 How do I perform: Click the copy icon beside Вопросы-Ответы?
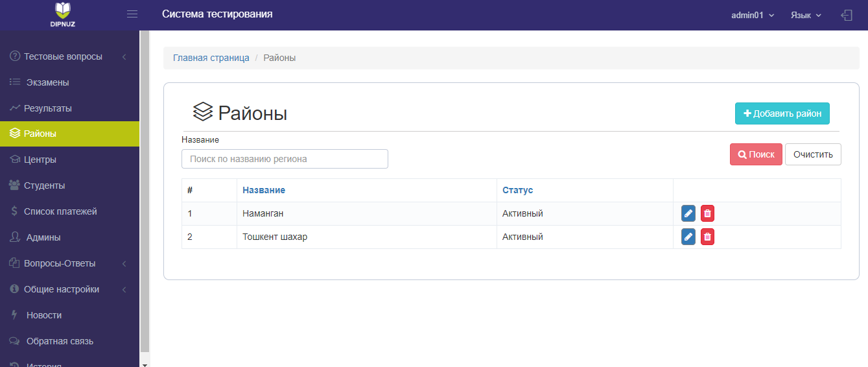(15, 263)
